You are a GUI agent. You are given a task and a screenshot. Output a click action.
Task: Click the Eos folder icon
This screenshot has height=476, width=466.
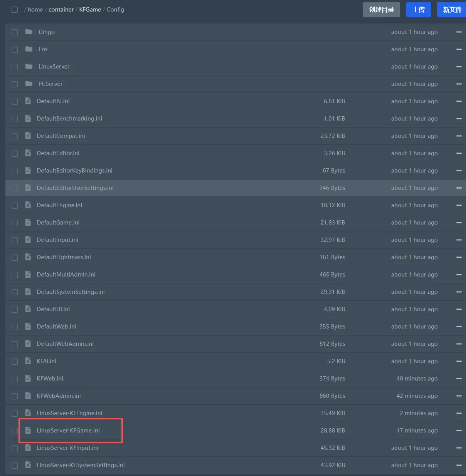pos(29,49)
